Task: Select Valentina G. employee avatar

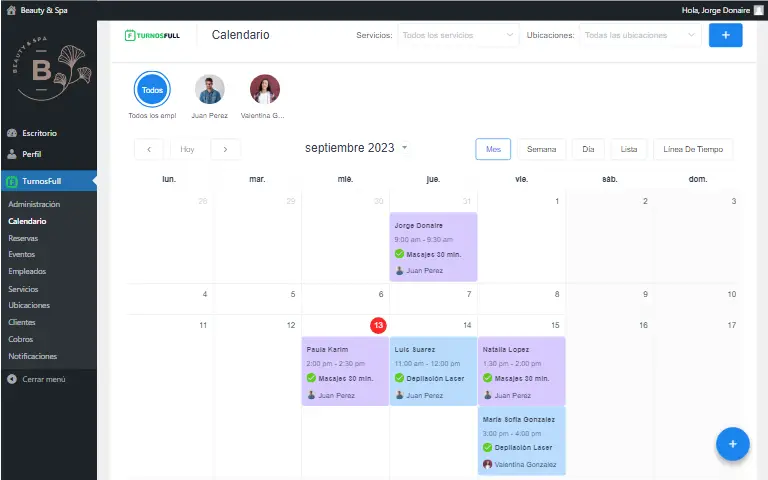Action: coord(265,90)
